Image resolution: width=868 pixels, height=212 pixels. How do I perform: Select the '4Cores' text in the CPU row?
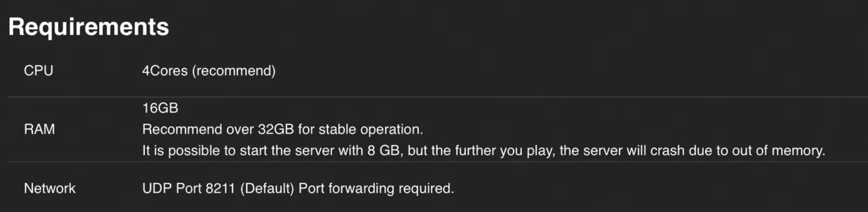click(x=165, y=71)
